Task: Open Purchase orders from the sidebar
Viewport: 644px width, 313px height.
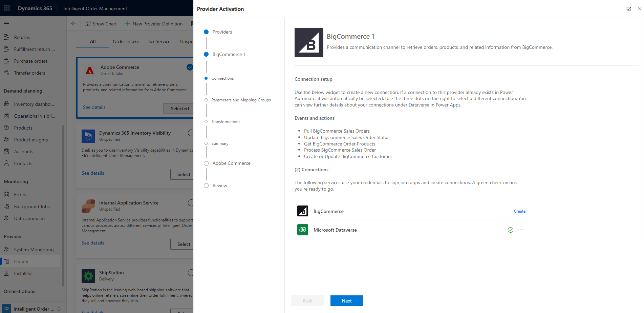Action: 31,61
